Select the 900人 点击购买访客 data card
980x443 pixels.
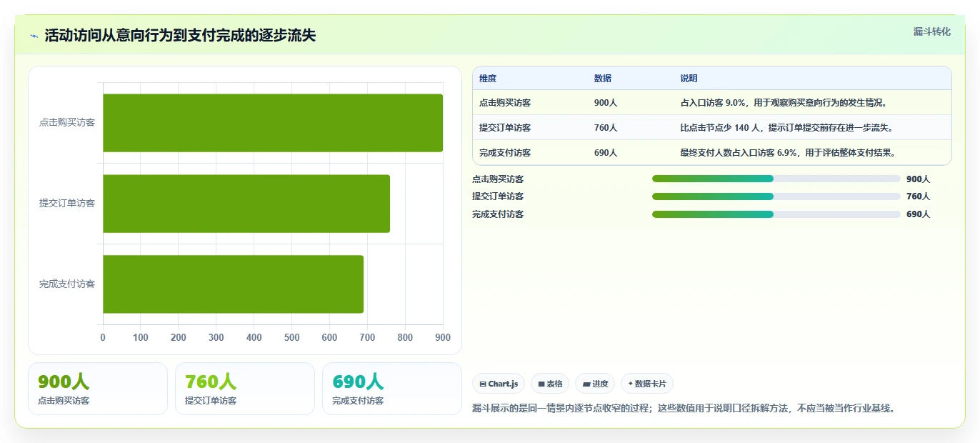tap(98, 389)
